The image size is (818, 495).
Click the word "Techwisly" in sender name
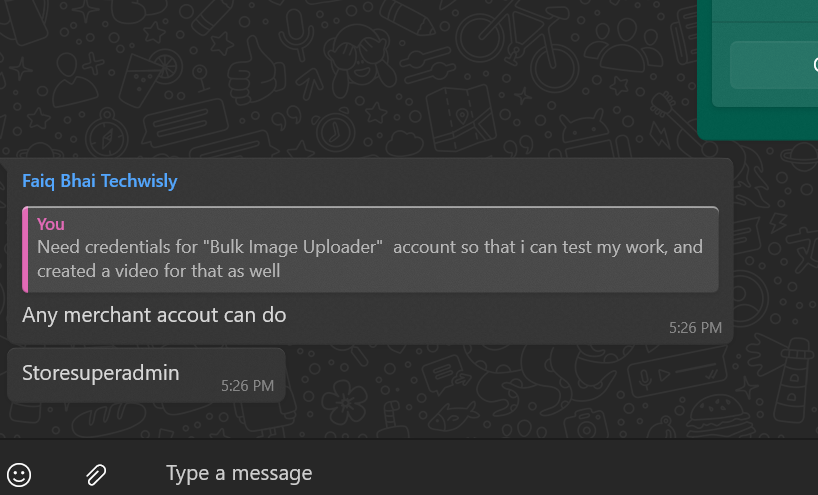pos(139,181)
